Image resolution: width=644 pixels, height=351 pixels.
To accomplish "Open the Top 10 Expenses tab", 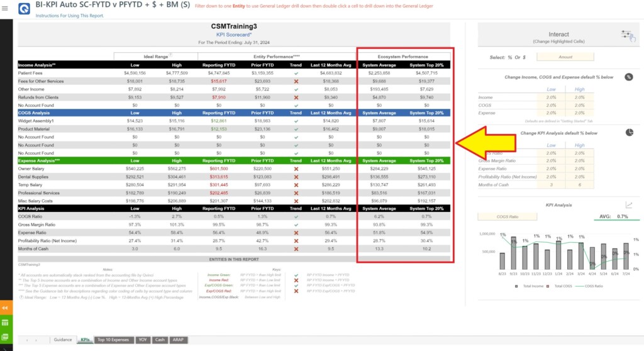I will 113,340.
